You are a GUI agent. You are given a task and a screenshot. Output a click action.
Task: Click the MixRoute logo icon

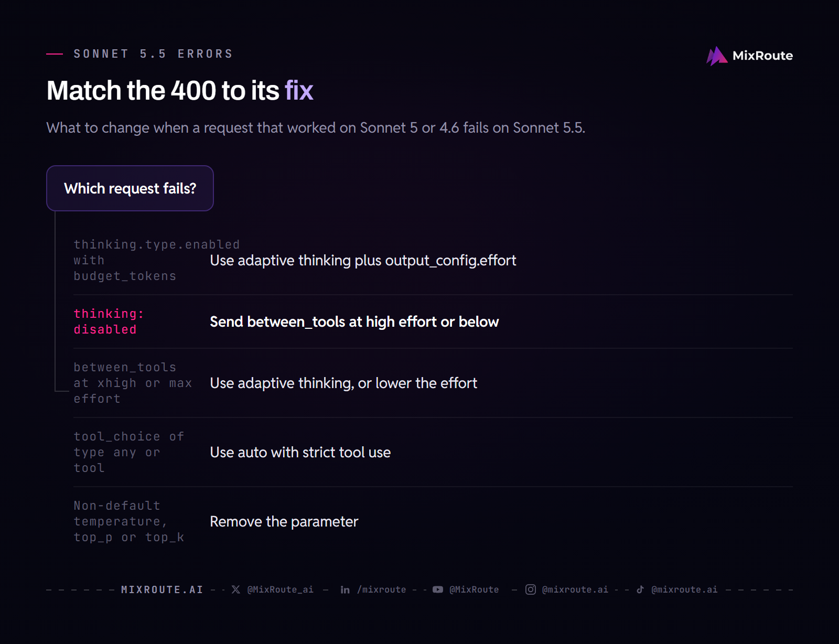click(717, 56)
